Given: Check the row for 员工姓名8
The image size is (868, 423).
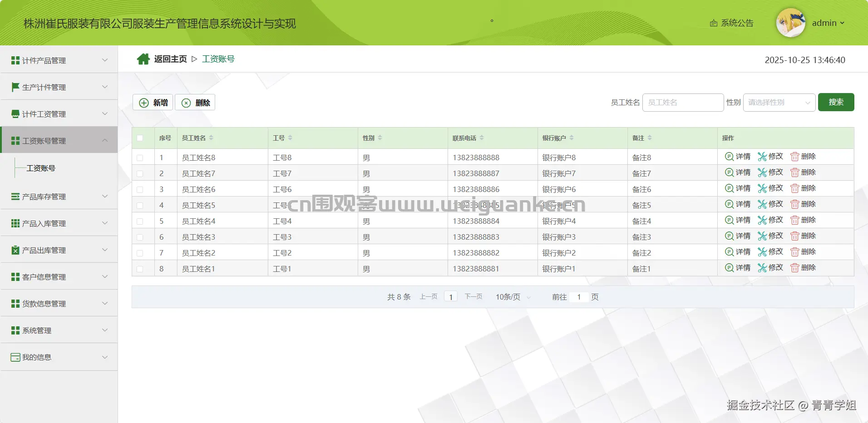Looking at the screenshot, I should point(140,158).
